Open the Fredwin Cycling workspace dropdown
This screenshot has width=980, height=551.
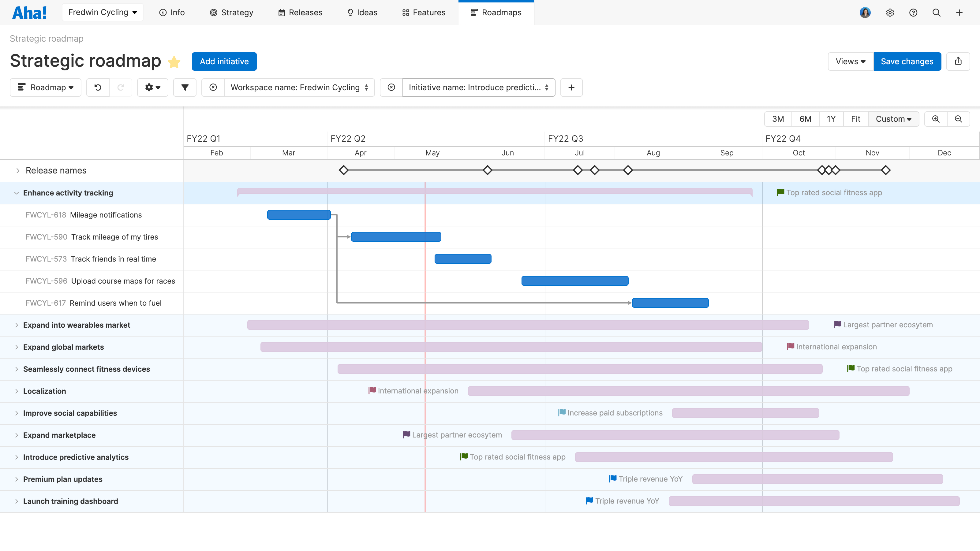tap(102, 13)
